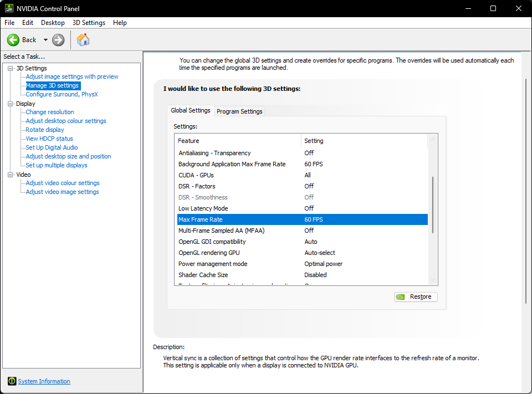Open View HDCP status task

coord(49,139)
